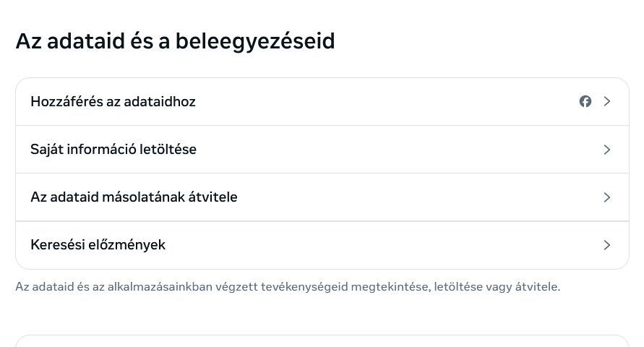Click the word beleegyezéseid in the title
Image resolution: width=644 pixels, height=347 pixels.
tap(255, 43)
